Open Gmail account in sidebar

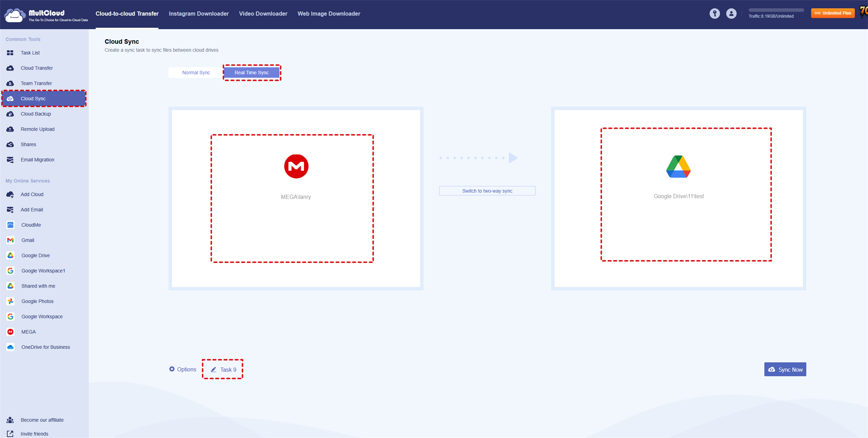pos(28,240)
